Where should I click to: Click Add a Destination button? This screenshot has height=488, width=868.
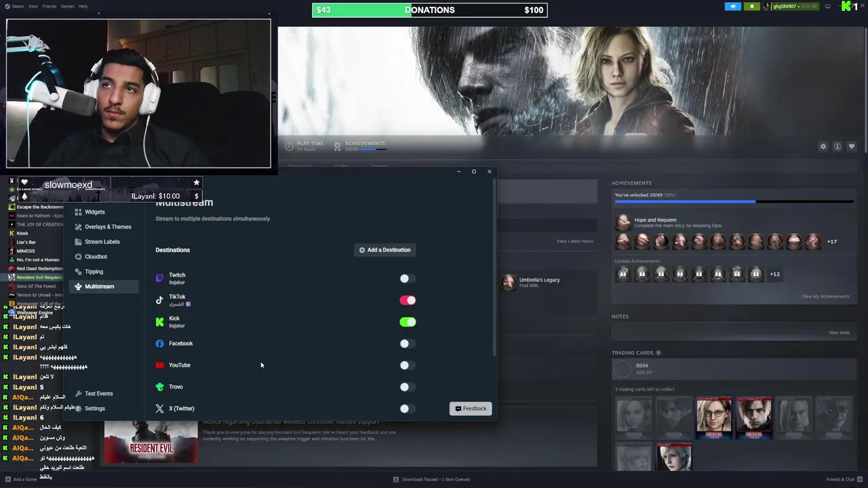coord(384,250)
